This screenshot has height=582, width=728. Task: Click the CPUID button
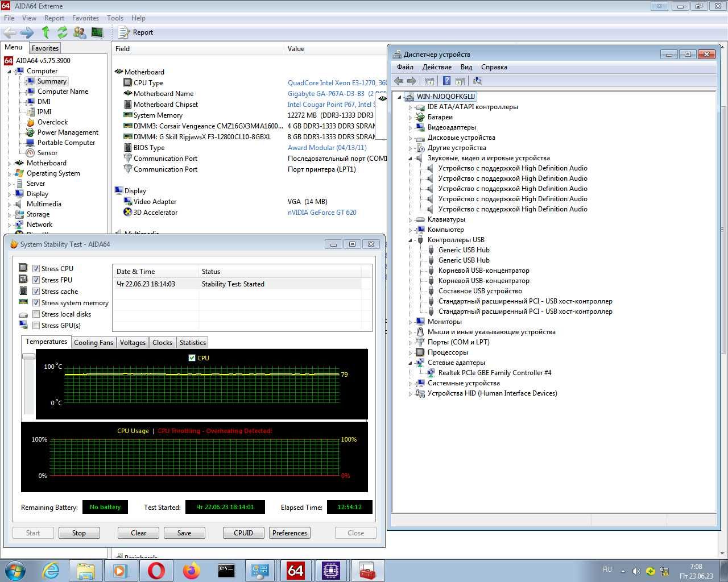[x=243, y=533]
